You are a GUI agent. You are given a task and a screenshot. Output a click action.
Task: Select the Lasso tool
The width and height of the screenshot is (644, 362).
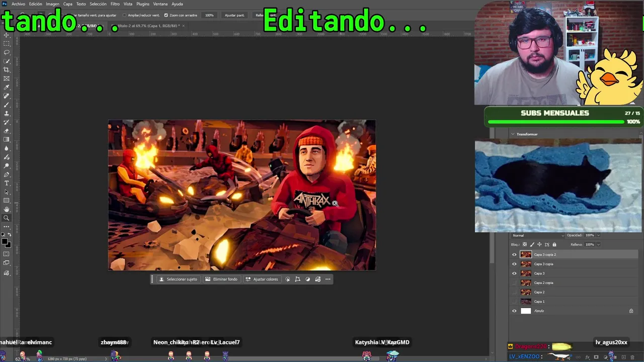pyautogui.click(x=7, y=52)
